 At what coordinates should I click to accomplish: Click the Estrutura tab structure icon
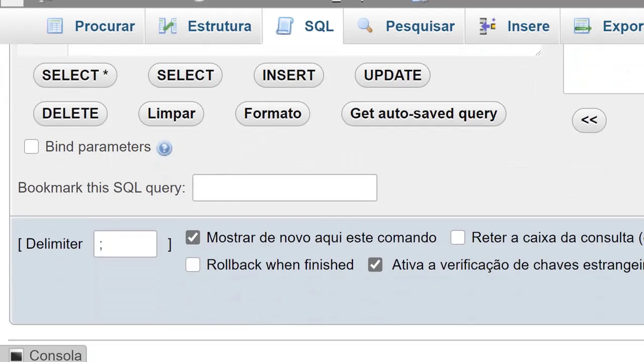[x=168, y=26]
